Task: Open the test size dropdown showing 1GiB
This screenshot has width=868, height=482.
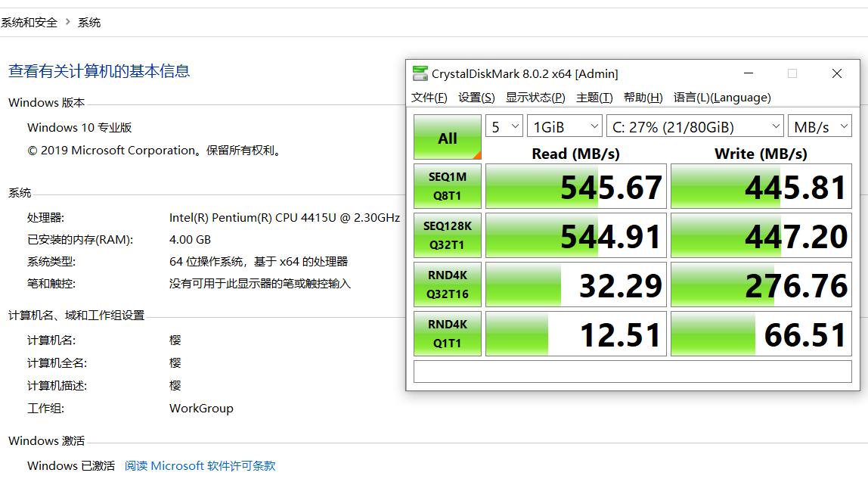Action: pyautogui.click(x=563, y=126)
